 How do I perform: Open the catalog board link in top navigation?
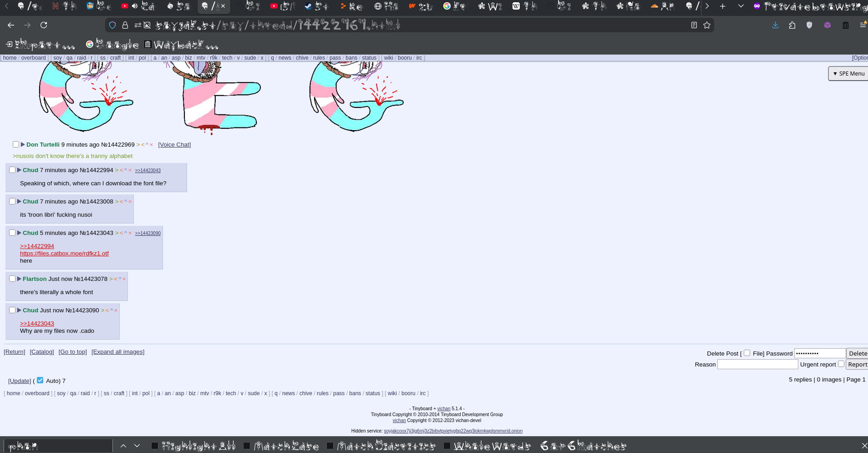[x=42, y=351]
